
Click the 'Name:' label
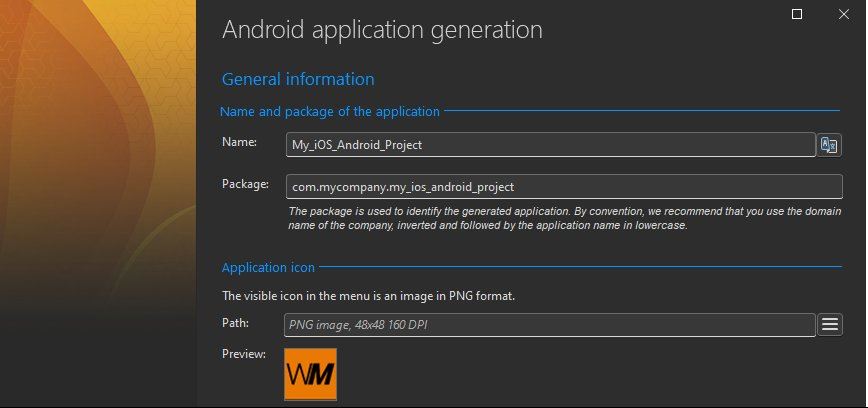click(240, 142)
